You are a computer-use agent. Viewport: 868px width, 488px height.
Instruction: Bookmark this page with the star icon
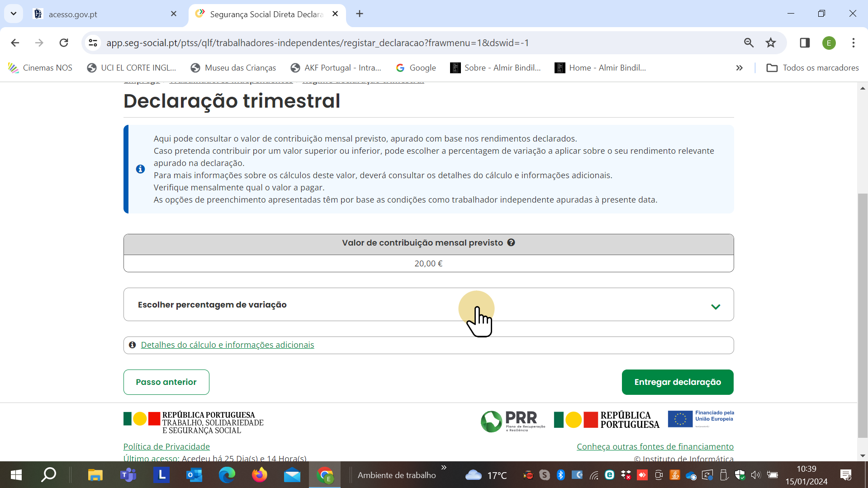(x=771, y=43)
